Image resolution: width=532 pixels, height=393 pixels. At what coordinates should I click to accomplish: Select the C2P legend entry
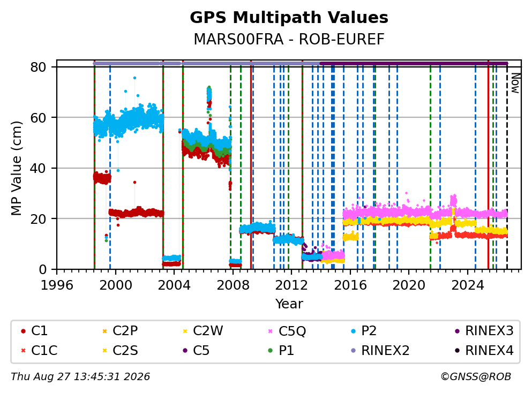point(120,331)
